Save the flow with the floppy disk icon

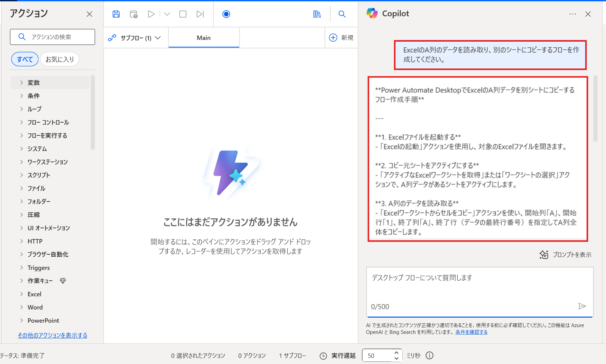pyautogui.click(x=116, y=14)
